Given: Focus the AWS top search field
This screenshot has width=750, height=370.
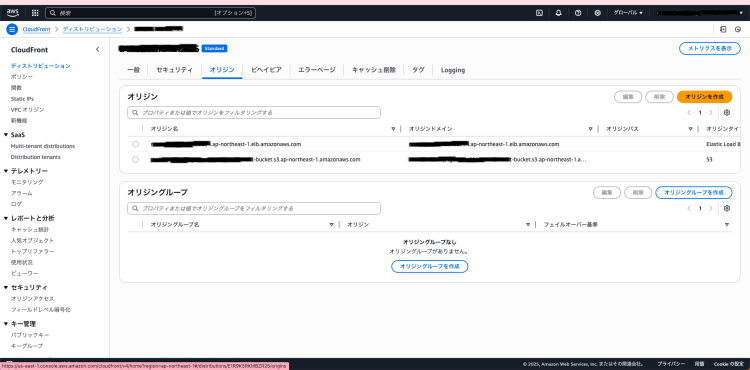Looking at the screenshot, I should pyautogui.click(x=150, y=13).
